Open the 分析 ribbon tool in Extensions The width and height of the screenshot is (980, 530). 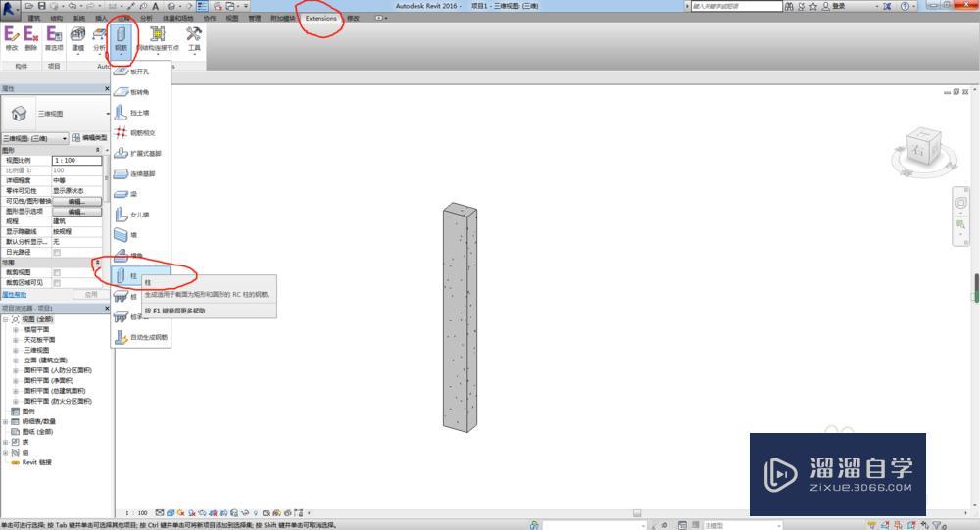point(99,39)
